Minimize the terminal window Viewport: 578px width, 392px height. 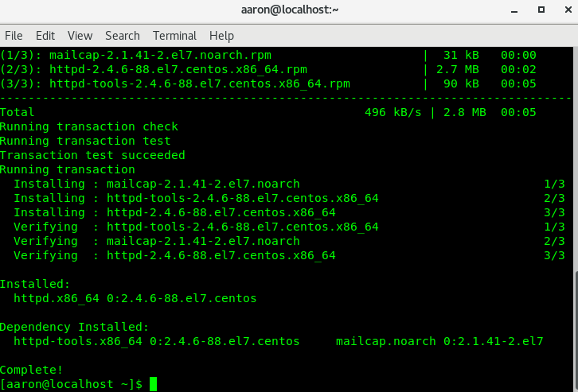tap(514, 10)
